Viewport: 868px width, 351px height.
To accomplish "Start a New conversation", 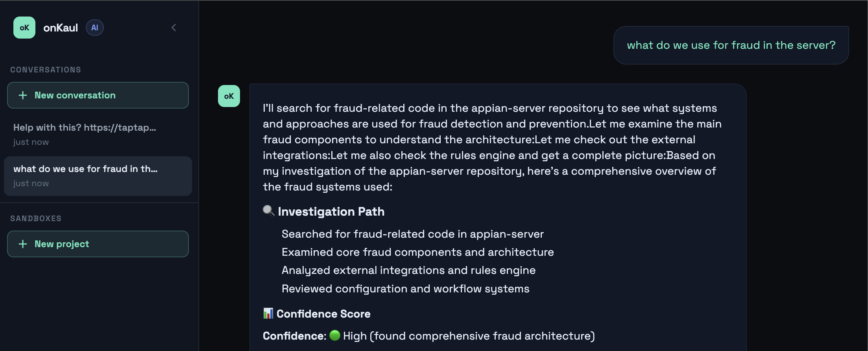I will [98, 95].
